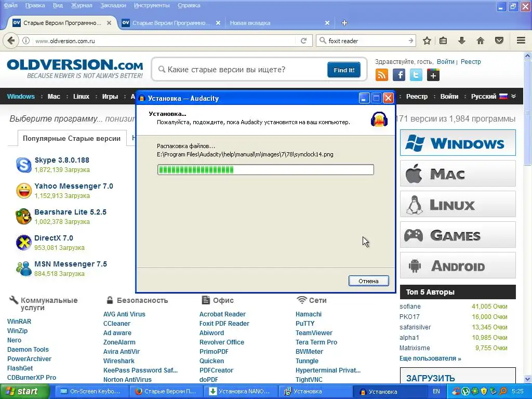
Task: Open the Foxit PDF Reader link
Action: coord(224,324)
